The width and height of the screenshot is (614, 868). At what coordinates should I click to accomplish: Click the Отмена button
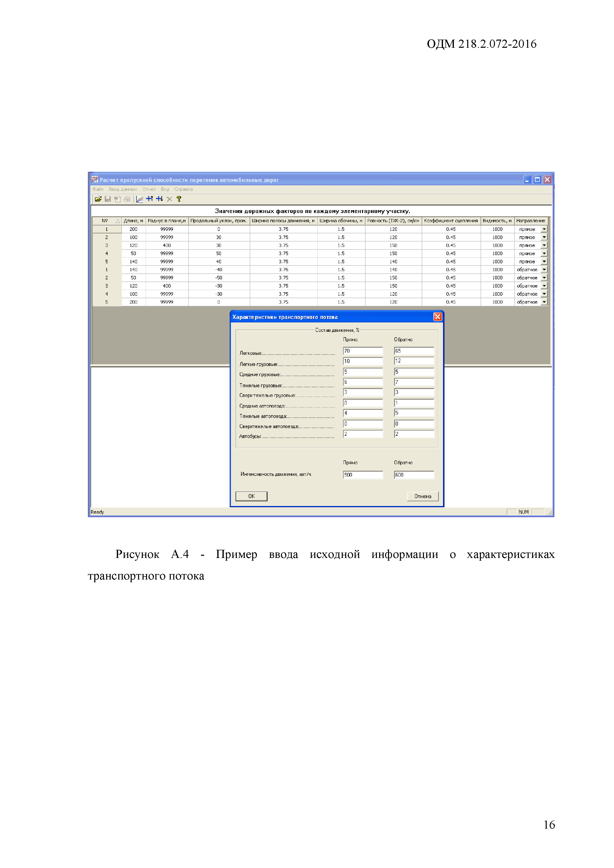[422, 496]
